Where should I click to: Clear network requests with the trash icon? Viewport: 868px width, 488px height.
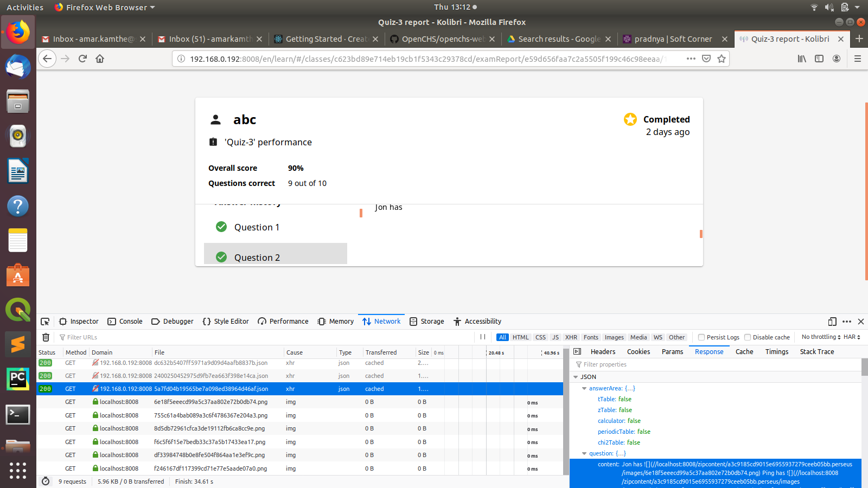click(46, 337)
